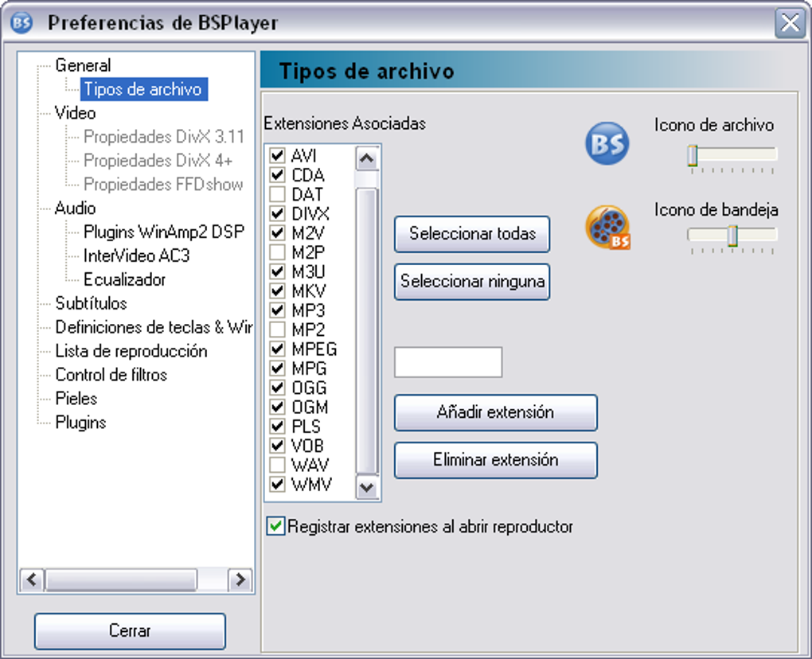Click the film reel tray icon preview
The width and height of the screenshot is (812, 659).
608,228
